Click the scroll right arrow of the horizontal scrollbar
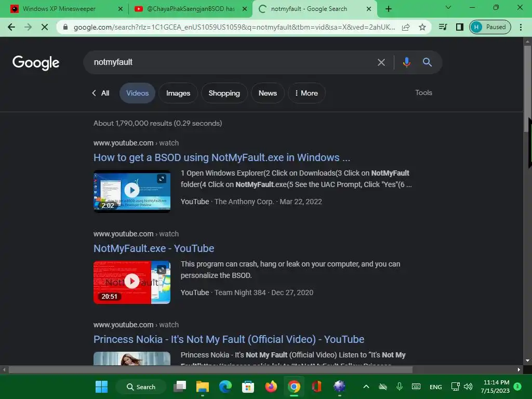The width and height of the screenshot is (532, 399). (519, 369)
